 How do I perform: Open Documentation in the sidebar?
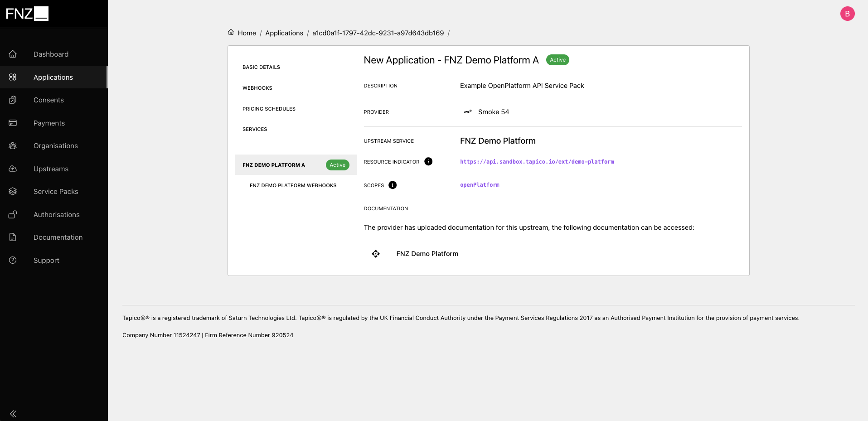click(58, 237)
